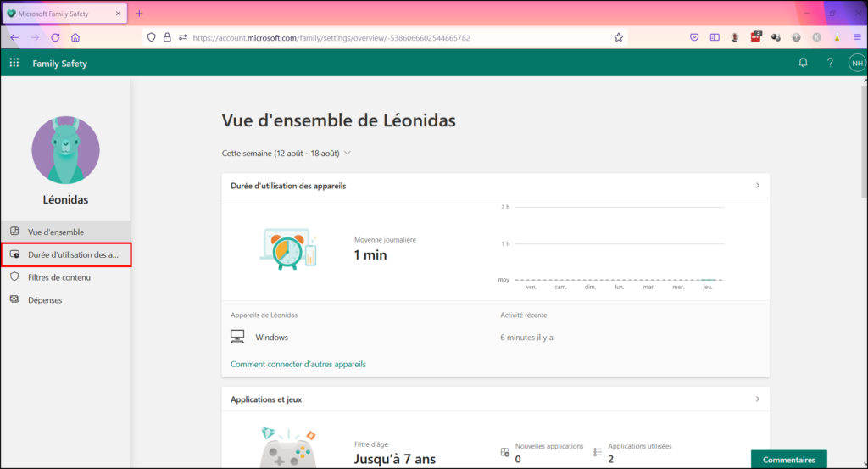Open the help question mark icon
The width and height of the screenshot is (868, 469).
pos(830,63)
